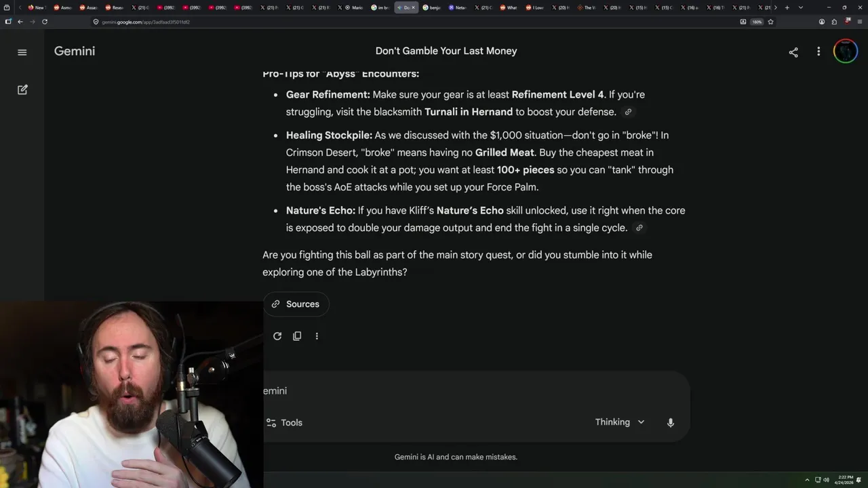868x488 pixels.
Task: Click the bold text Refinement Level 4
Action: click(x=557, y=94)
